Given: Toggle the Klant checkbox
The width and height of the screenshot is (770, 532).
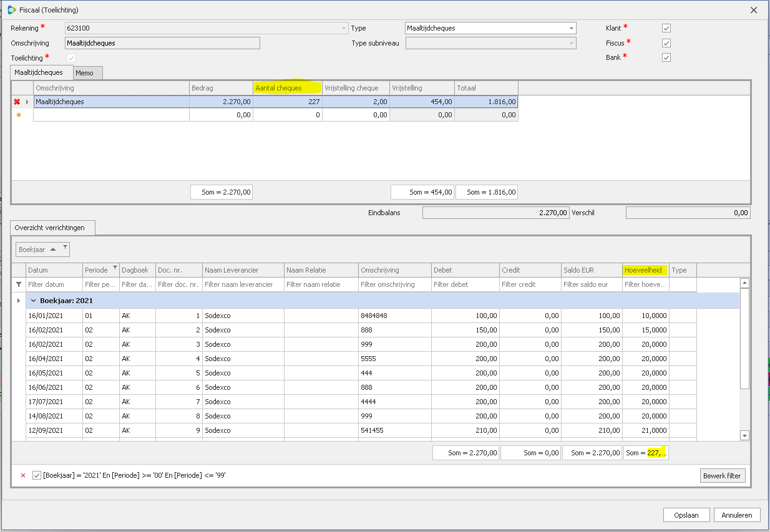Looking at the screenshot, I should (666, 28).
